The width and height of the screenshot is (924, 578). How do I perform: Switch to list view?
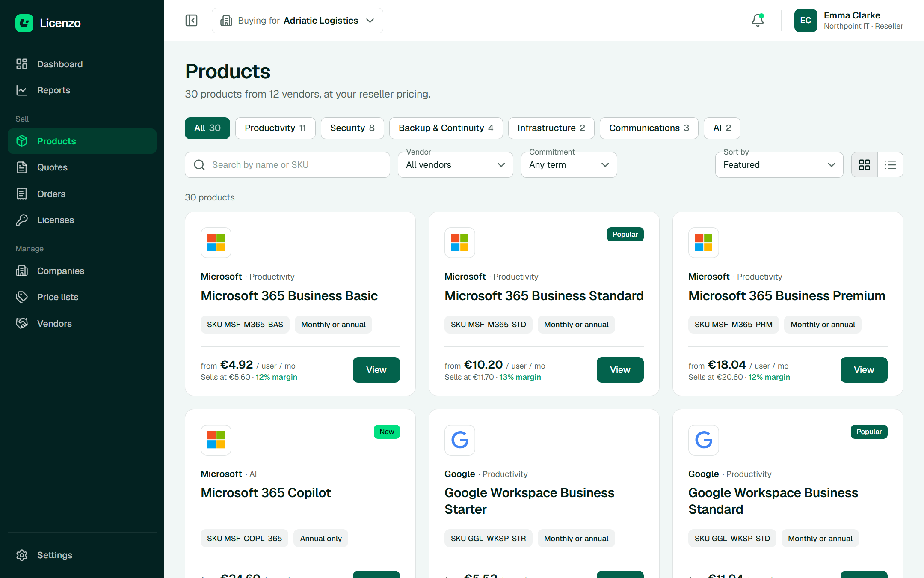[x=891, y=165]
